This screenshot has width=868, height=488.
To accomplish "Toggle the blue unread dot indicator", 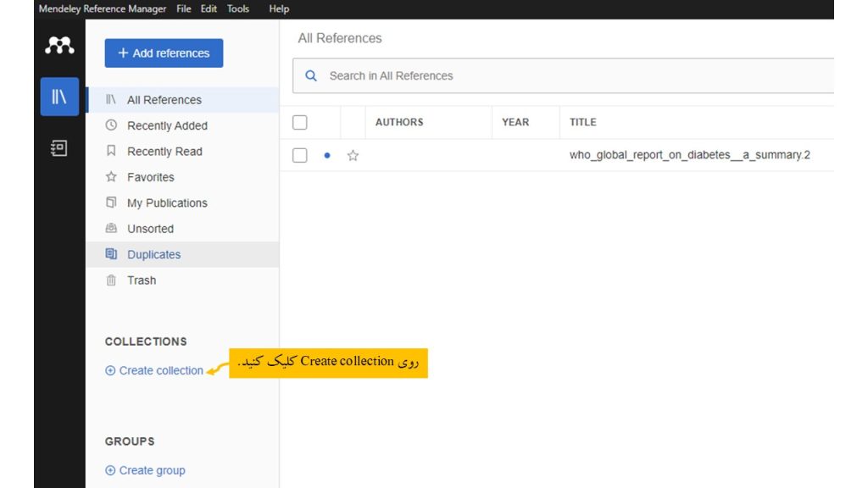I will pyautogui.click(x=327, y=156).
